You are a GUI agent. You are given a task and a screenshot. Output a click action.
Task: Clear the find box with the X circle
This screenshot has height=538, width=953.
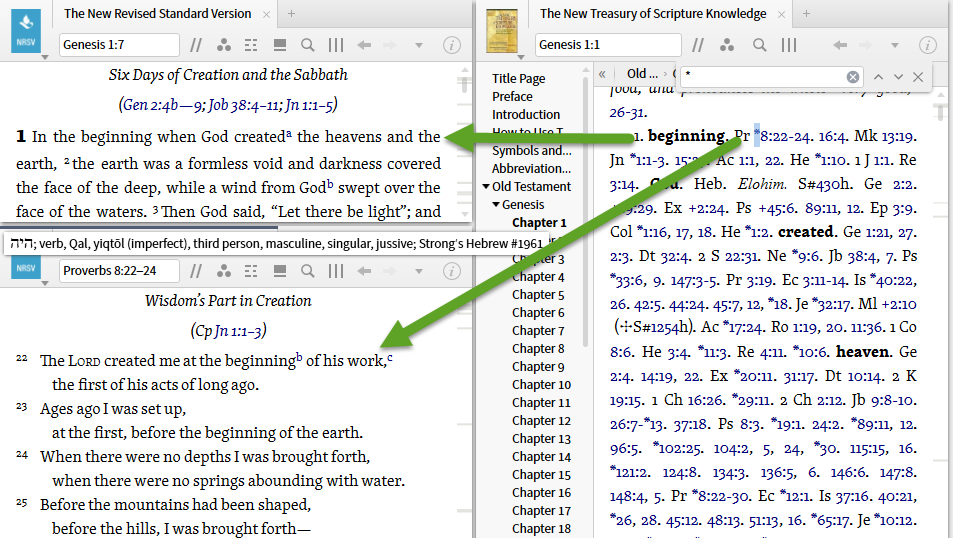[x=853, y=76]
